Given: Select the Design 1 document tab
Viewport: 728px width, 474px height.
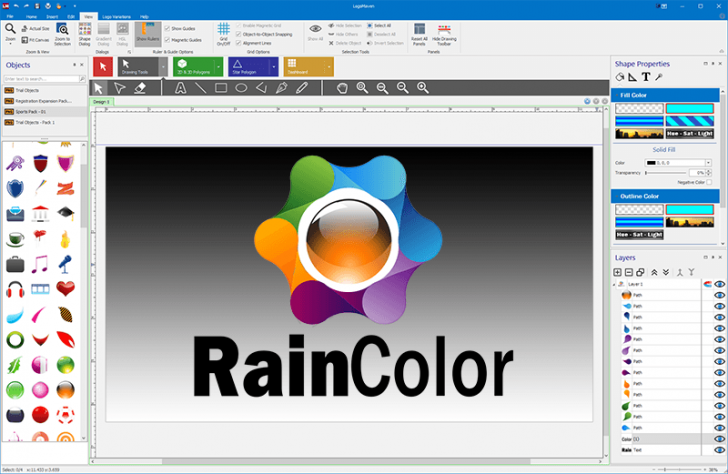Looking at the screenshot, I should tap(101, 102).
